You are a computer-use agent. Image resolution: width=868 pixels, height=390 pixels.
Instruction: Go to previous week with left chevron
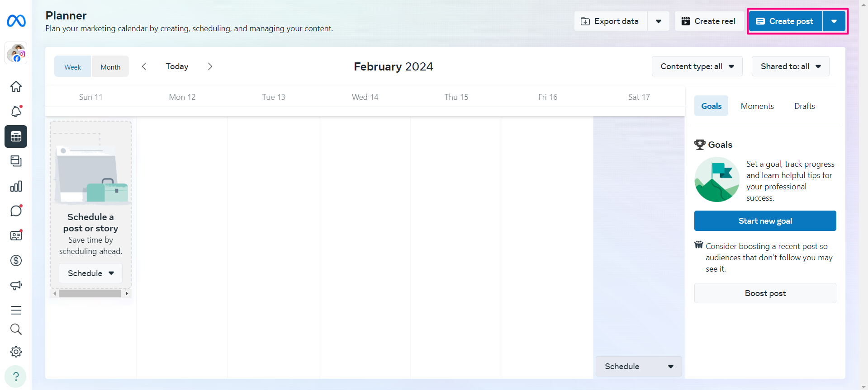coord(144,66)
